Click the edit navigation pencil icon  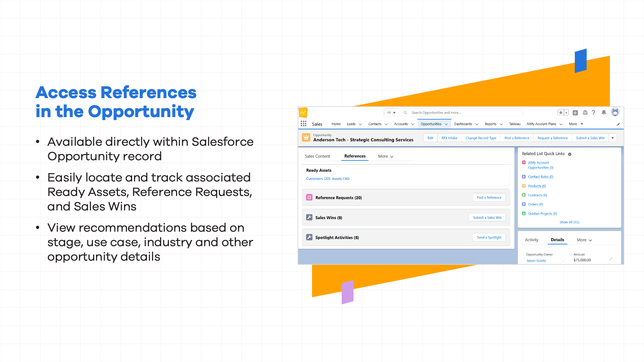[618, 124]
